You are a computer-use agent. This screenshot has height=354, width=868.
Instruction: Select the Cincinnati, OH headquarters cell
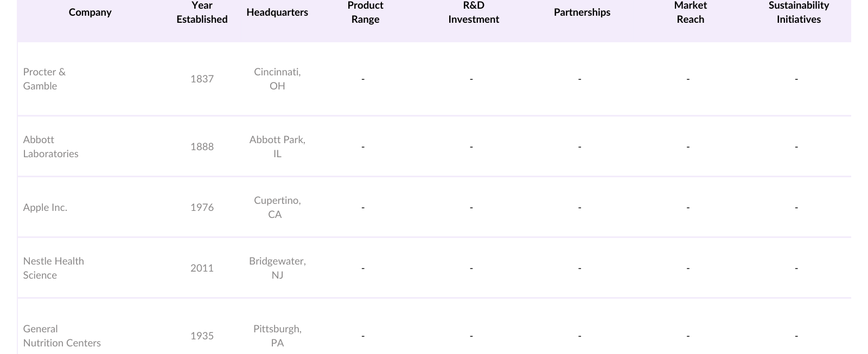tap(277, 79)
